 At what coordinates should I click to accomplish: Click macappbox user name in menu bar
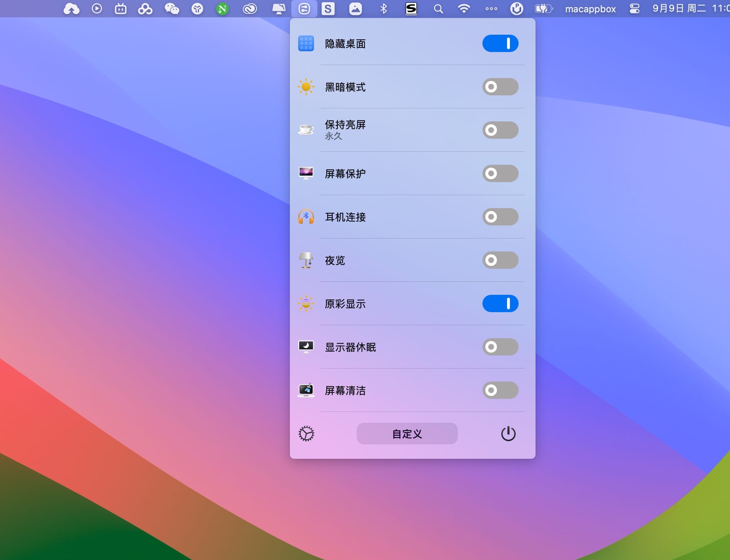point(590,9)
